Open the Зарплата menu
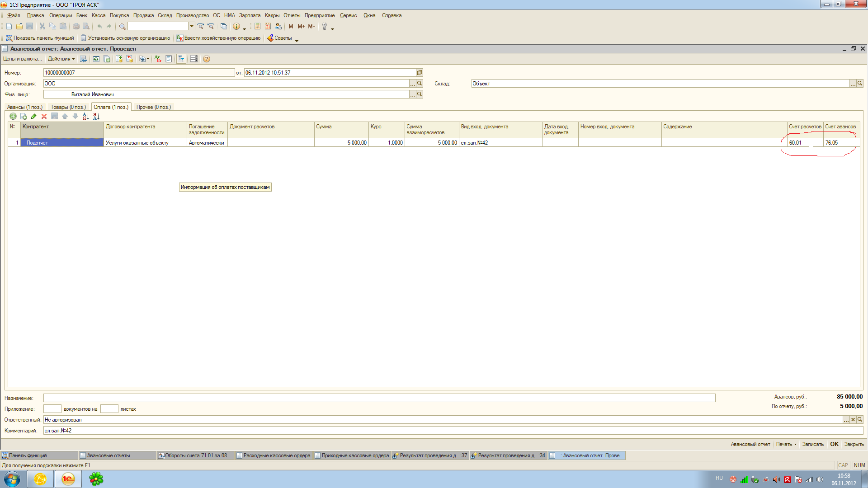 point(250,15)
